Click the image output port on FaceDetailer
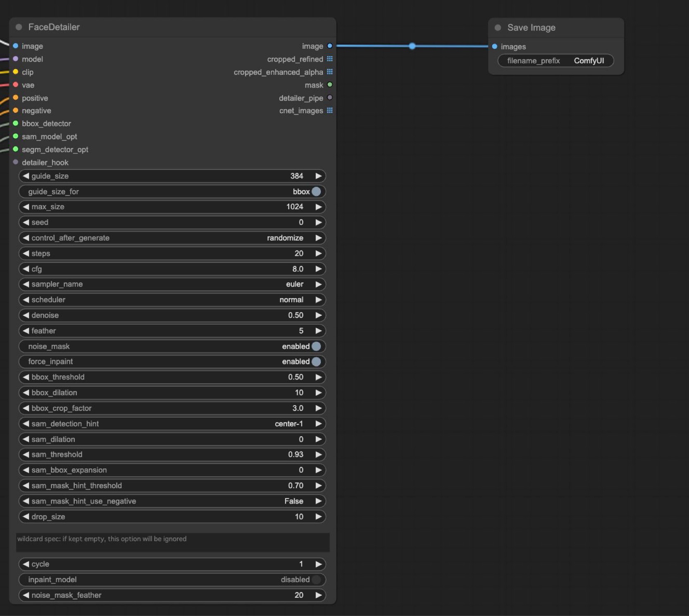 click(x=329, y=46)
